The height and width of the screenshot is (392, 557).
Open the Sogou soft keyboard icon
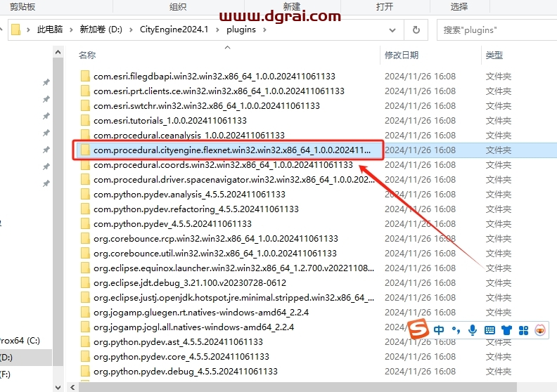coord(489,329)
